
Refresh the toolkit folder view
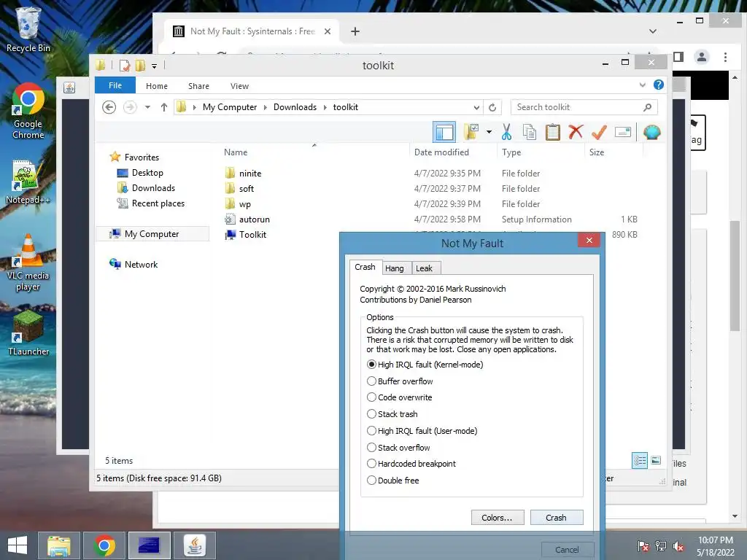[x=492, y=107]
